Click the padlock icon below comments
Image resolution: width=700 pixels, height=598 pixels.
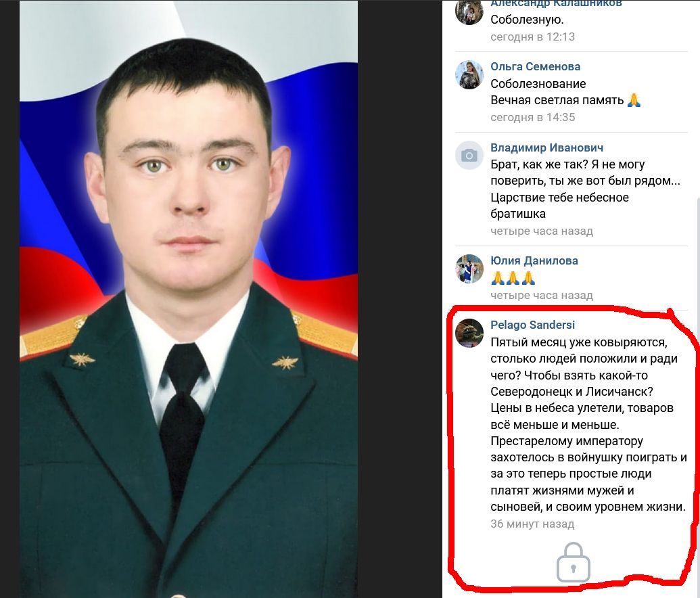coord(574,562)
